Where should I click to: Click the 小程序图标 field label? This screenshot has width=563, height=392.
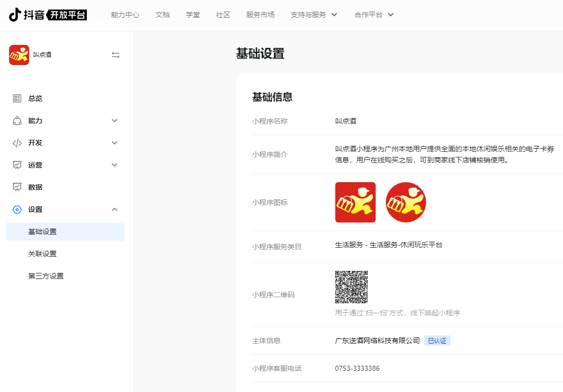point(270,203)
